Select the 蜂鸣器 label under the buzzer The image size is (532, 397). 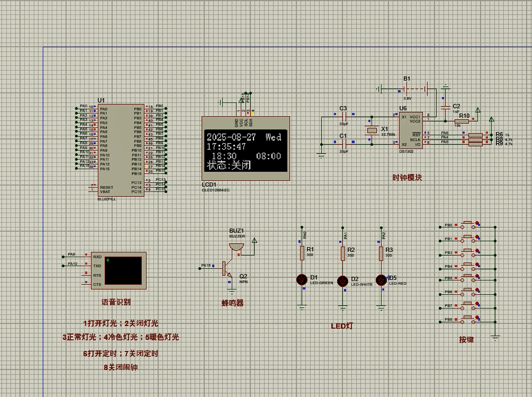tap(233, 303)
